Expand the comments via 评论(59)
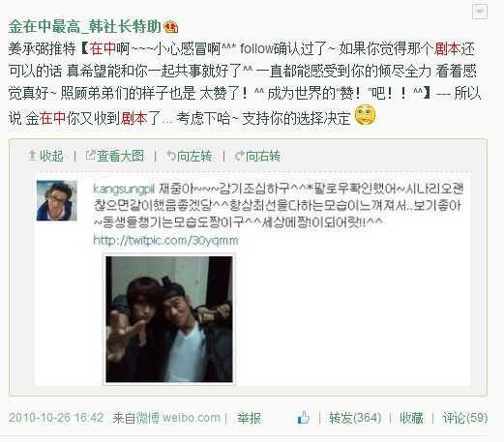504x442 pixels. [x=465, y=418]
